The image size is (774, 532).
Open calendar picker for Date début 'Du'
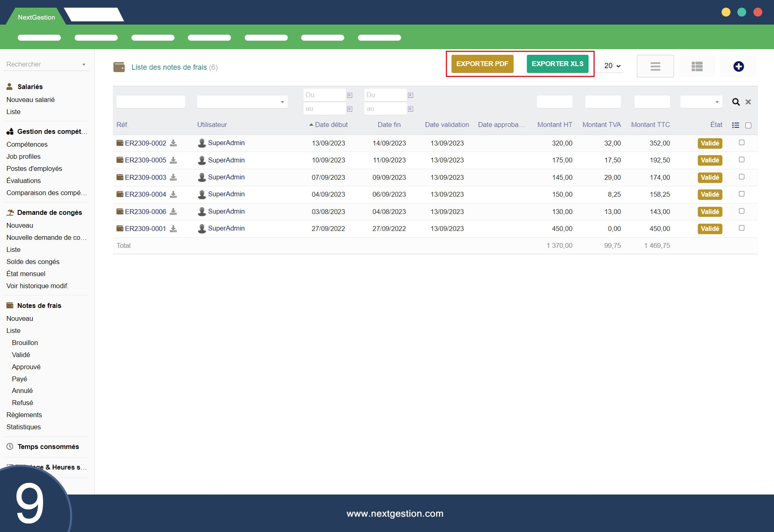(x=350, y=95)
